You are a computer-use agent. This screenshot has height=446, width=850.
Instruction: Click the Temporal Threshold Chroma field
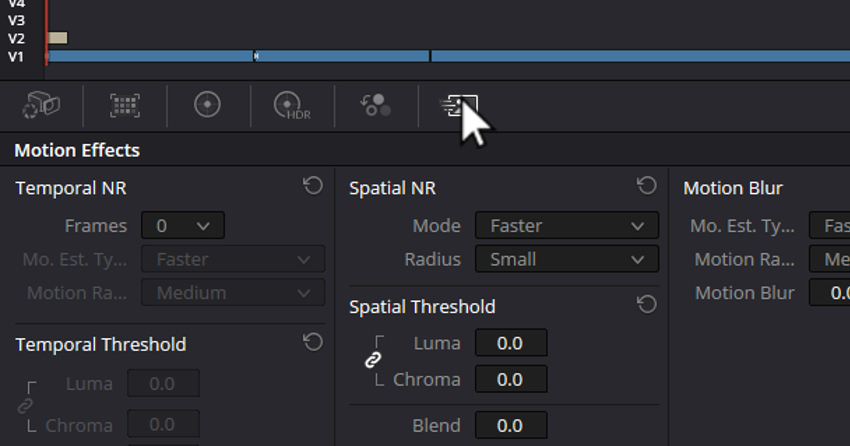163,424
